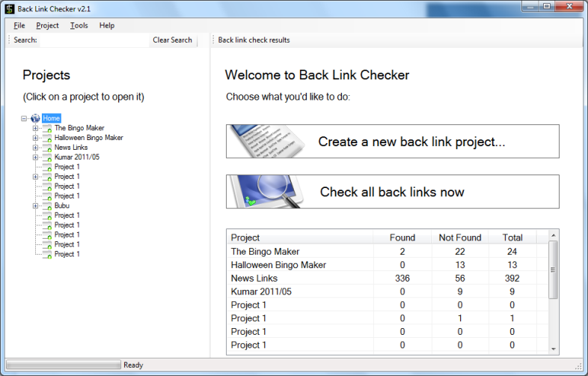
Task: Click Kumar 2011/05's Not Found value 9
Action: click(x=460, y=291)
